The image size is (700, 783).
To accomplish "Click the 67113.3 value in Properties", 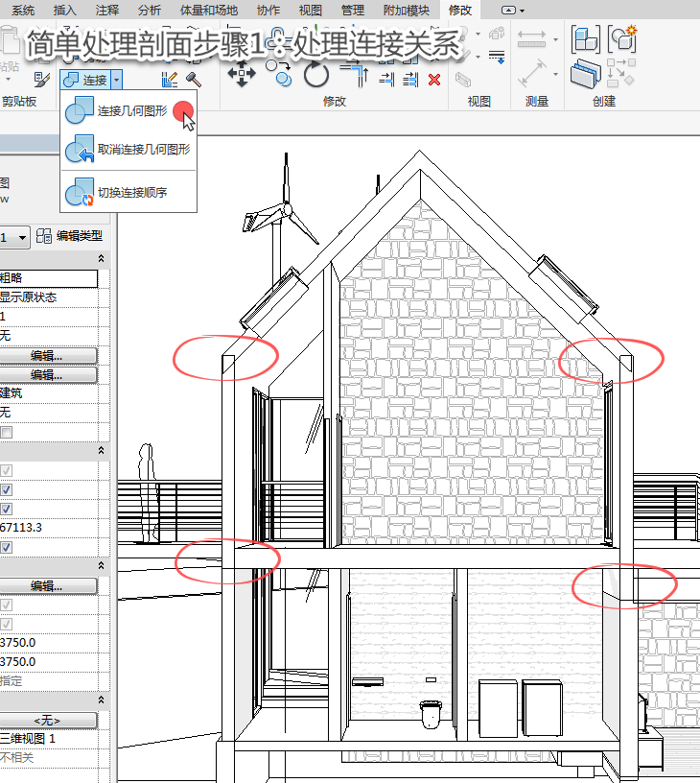I will (21, 528).
